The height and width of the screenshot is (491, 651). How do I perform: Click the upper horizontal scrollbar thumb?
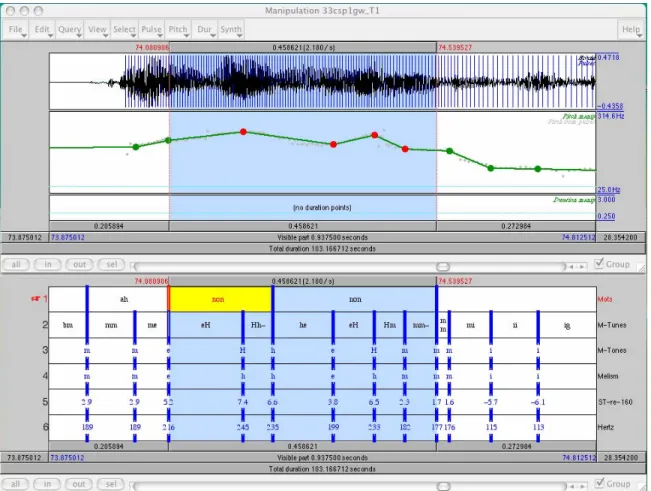[443, 266]
